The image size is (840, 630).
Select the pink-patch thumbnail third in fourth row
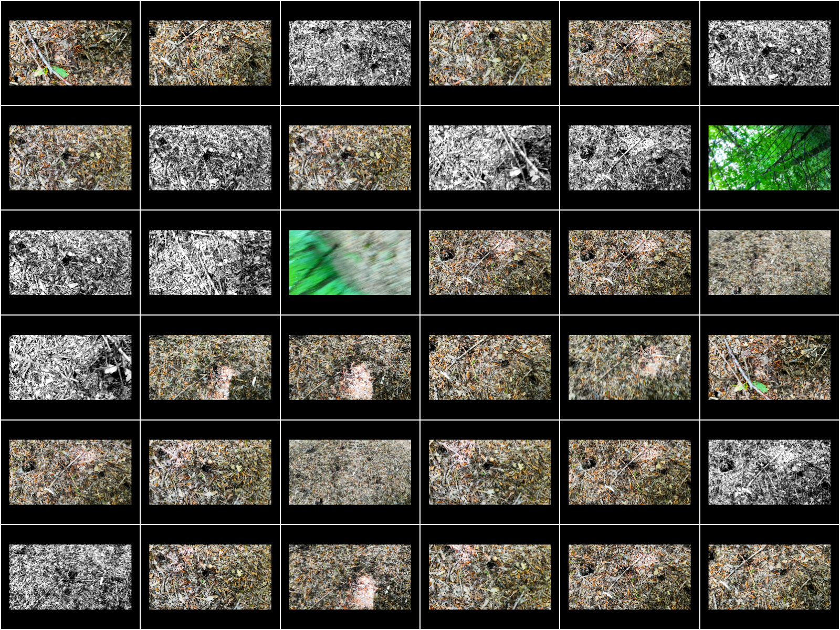[x=350, y=367]
